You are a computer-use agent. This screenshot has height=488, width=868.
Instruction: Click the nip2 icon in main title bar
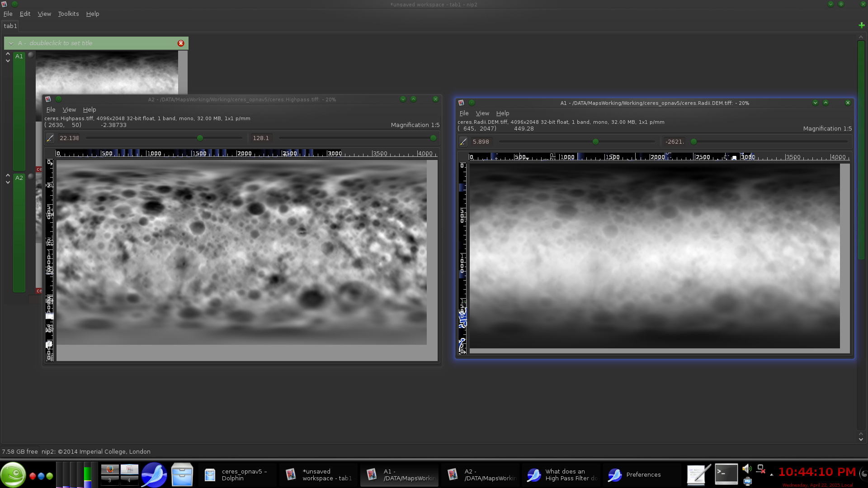[4, 4]
